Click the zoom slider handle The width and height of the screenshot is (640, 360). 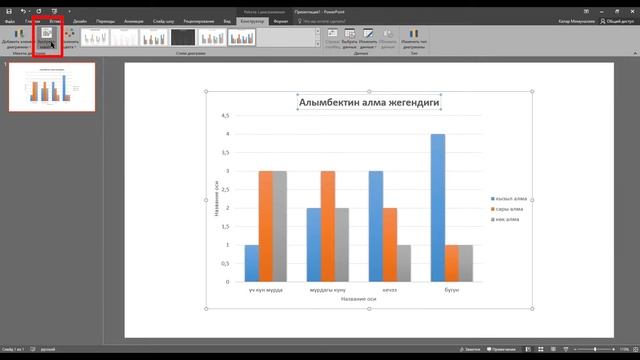click(x=595, y=349)
